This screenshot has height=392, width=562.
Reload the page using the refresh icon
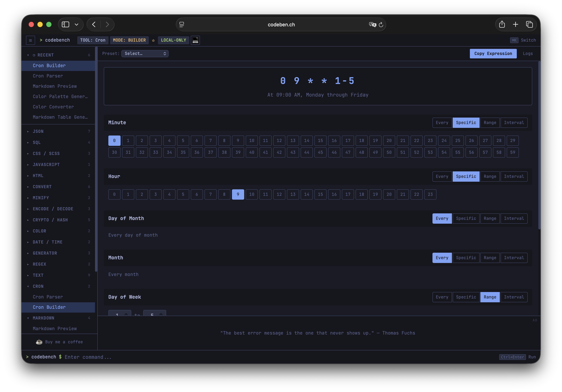click(x=381, y=24)
